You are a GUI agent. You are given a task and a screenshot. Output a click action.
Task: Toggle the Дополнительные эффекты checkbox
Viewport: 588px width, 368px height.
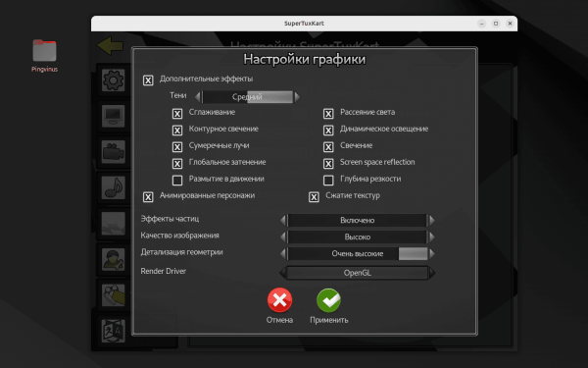[x=148, y=80]
